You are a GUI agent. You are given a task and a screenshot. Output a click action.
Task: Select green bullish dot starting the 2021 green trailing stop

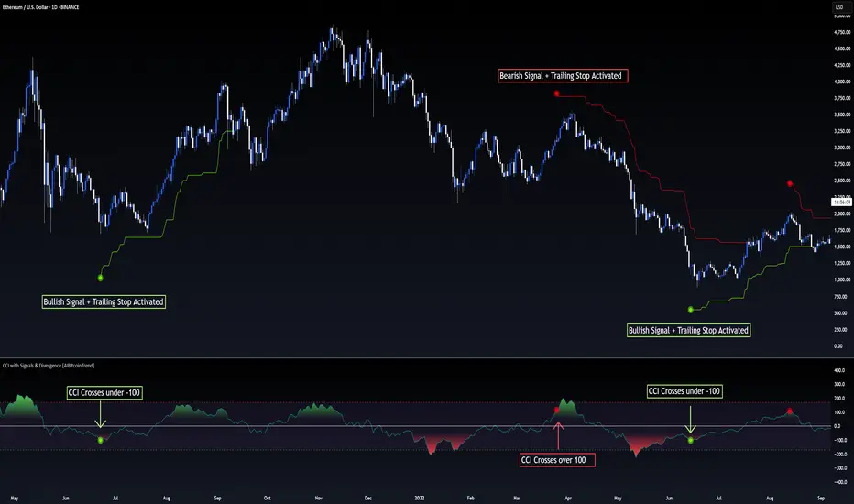point(100,278)
